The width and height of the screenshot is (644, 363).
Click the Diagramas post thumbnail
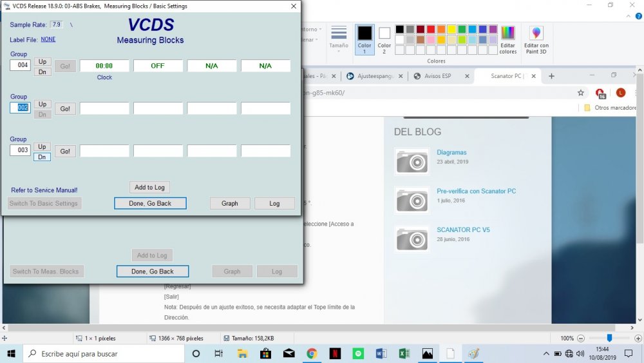click(x=412, y=162)
